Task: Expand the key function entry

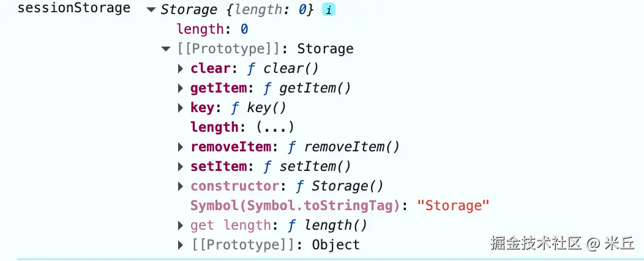Action: tap(181, 108)
